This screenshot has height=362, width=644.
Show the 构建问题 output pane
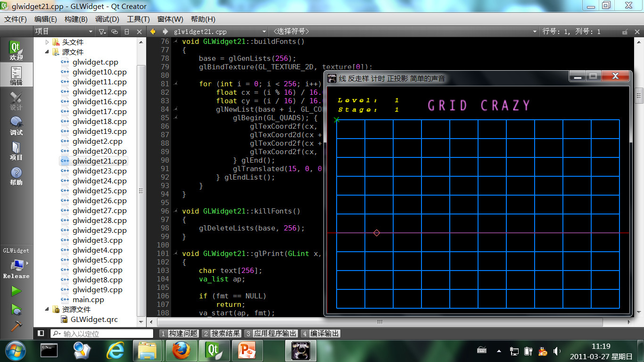pyautogui.click(x=179, y=333)
